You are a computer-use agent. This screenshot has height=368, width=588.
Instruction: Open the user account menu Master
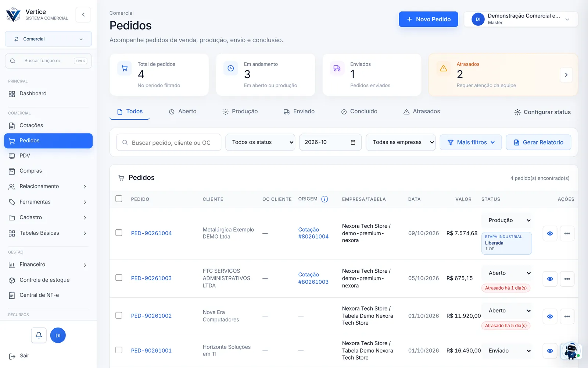(x=521, y=19)
